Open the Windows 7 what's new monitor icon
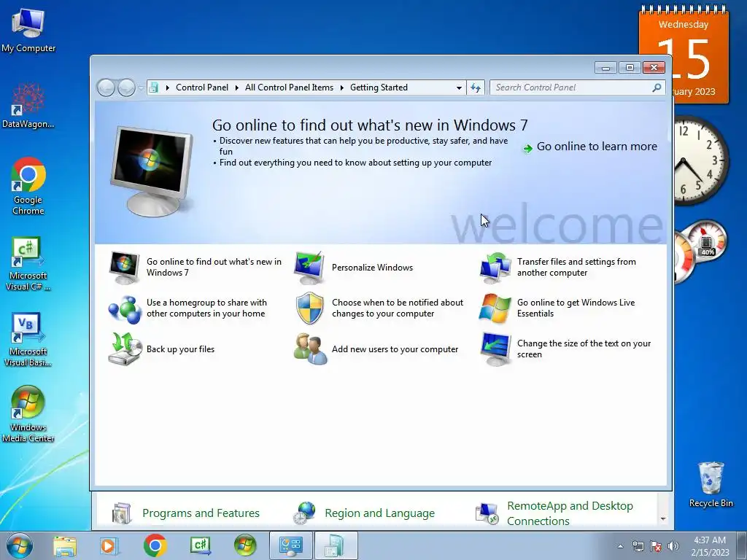The height and width of the screenshot is (560, 747). point(124,268)
